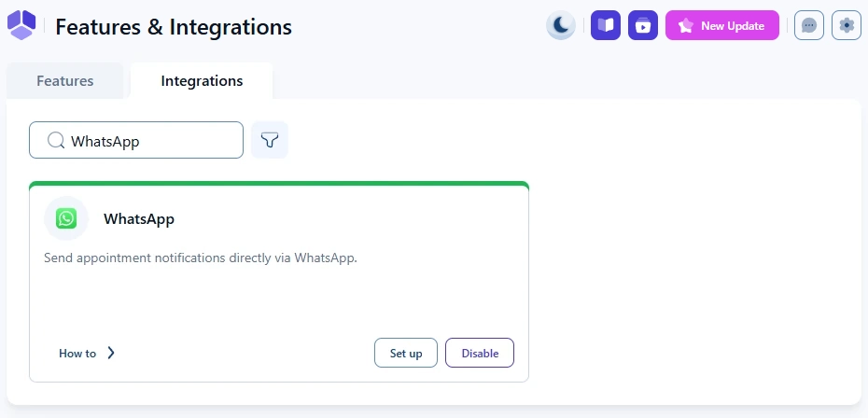Open video tutorials icon in the header

point(643,25)
